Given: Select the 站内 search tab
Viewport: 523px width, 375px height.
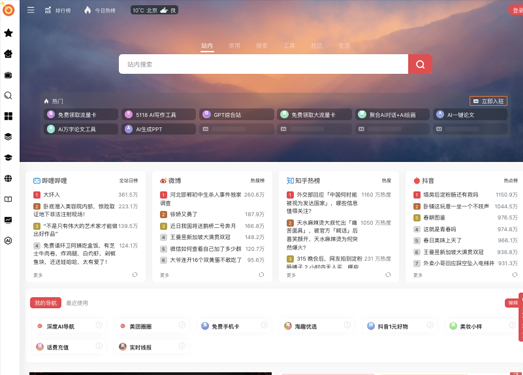Looking at the screenshot, I should pyautogui.click(x=207, y=46).
